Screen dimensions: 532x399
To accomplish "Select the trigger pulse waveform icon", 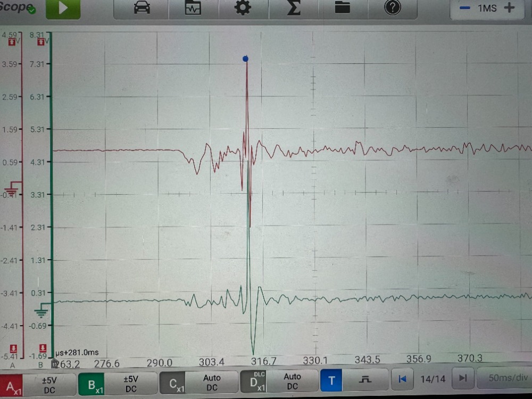I will click(365, 380).
